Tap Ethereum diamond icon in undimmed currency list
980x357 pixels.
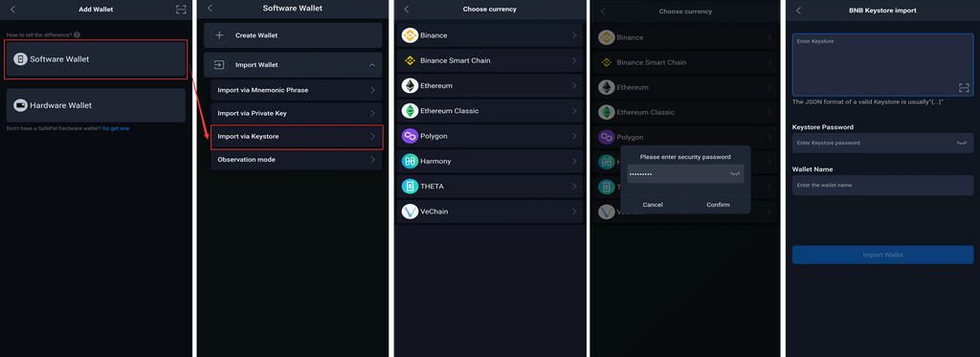(x=410, y=85)
